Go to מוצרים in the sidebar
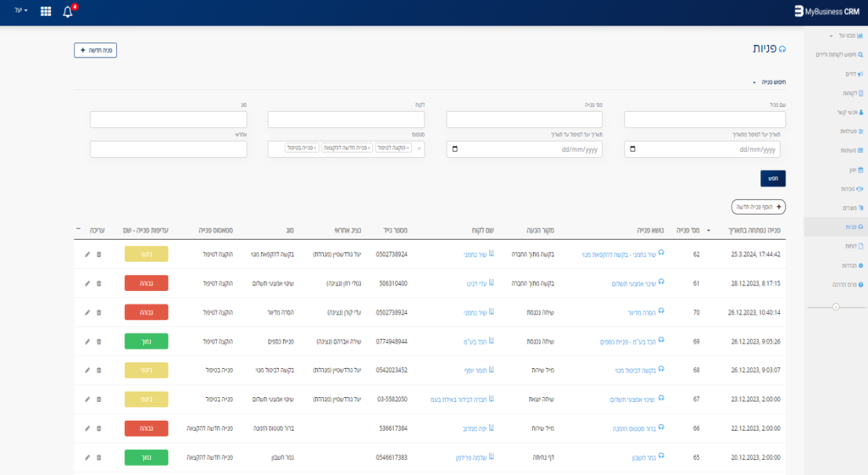The width and height of the screenshot is (868, 475). click(x=853, y=208)
